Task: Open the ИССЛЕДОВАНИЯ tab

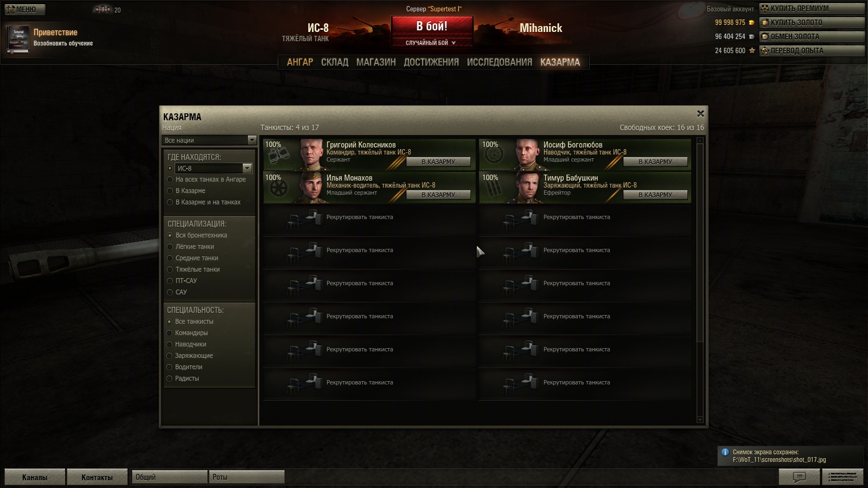Action: coord(500,62)
